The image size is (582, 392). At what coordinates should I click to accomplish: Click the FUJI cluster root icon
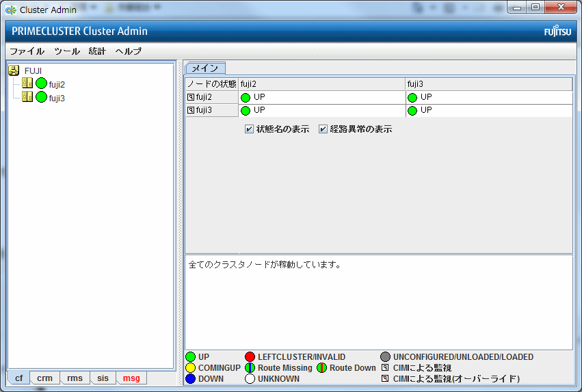tap(14, 70)
